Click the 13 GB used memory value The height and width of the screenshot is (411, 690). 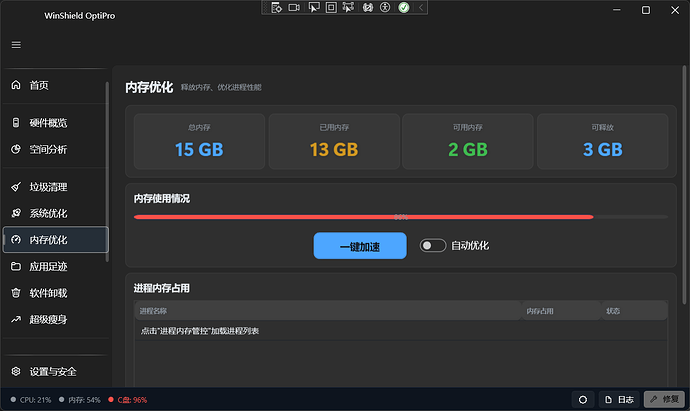[x=334, y=150]
